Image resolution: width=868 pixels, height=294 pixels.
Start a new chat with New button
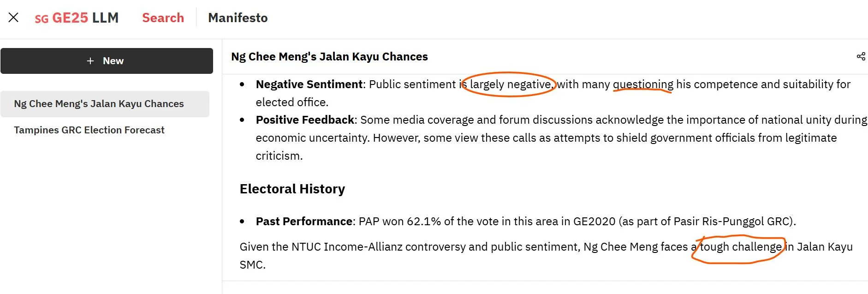[x=107, y=61]
